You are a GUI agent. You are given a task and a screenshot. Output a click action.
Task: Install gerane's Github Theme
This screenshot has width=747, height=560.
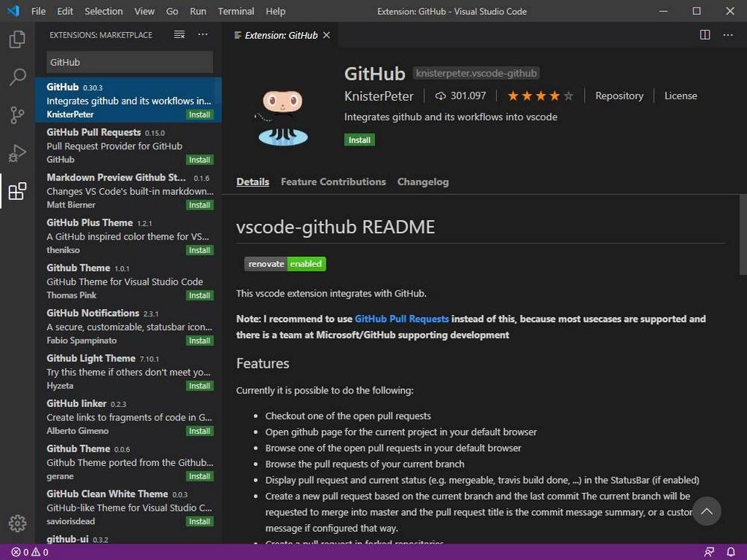point(199,476)
